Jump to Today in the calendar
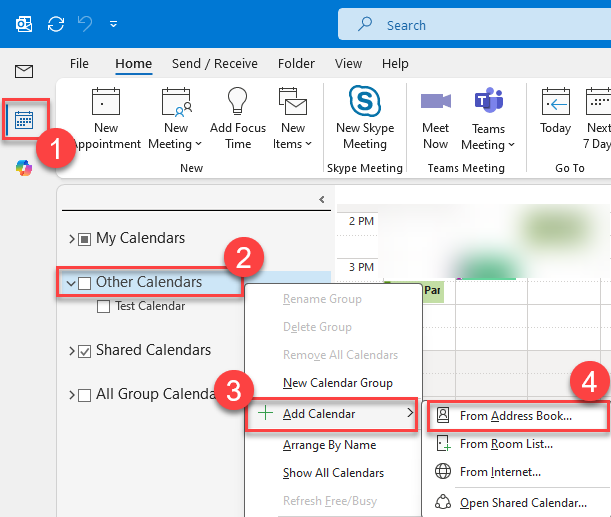This screenshot has width=611, height=517. tap(555, 118)
